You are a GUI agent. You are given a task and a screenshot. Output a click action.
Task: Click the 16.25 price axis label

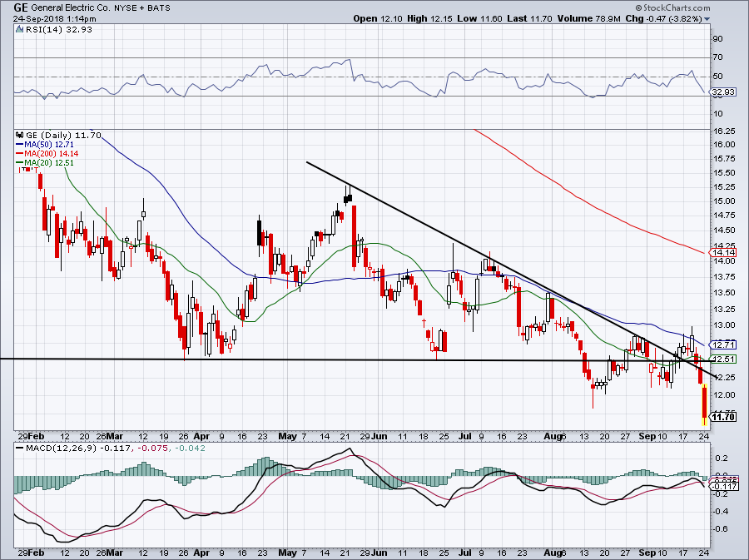(x=724, y=131)
